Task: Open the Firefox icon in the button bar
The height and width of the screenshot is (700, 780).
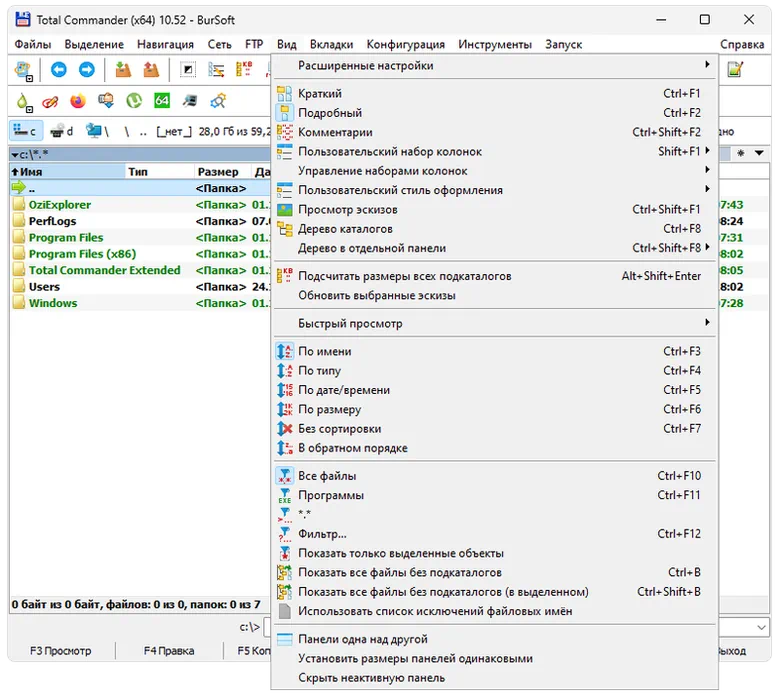Action: (x=78, y=101)
